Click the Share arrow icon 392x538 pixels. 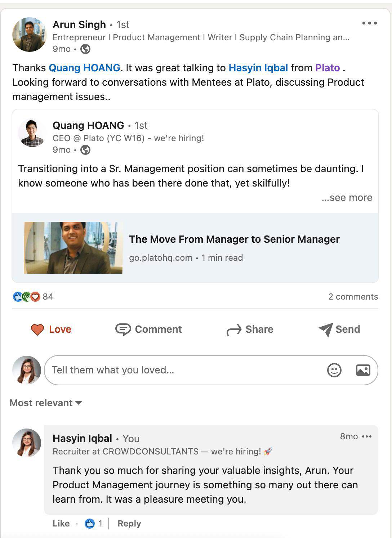pyautogui.click(x=234, y=329)
